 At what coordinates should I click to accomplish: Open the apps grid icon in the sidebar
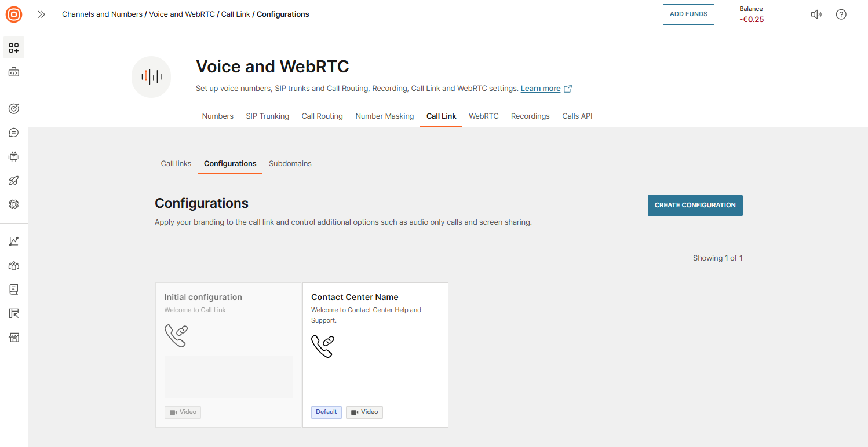coord(14,48)
